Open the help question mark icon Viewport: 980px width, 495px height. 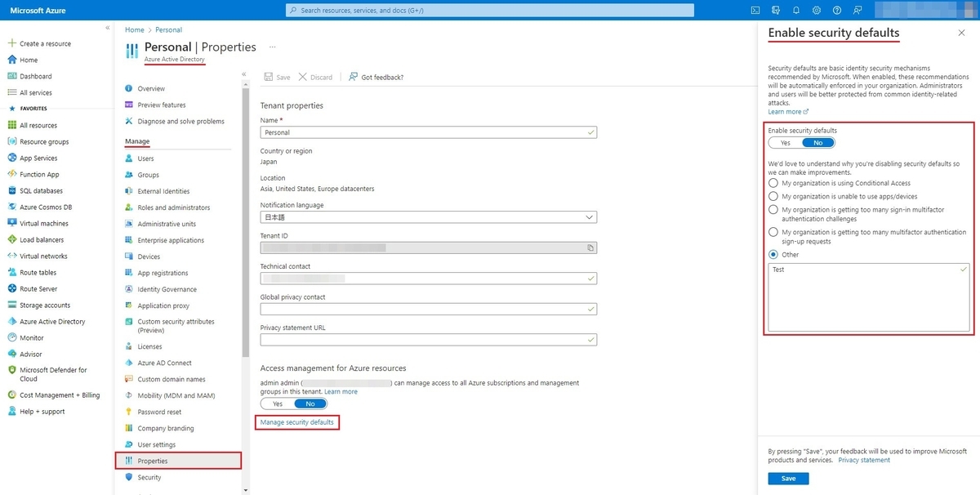pyautogui.click(x=837, y=11)
